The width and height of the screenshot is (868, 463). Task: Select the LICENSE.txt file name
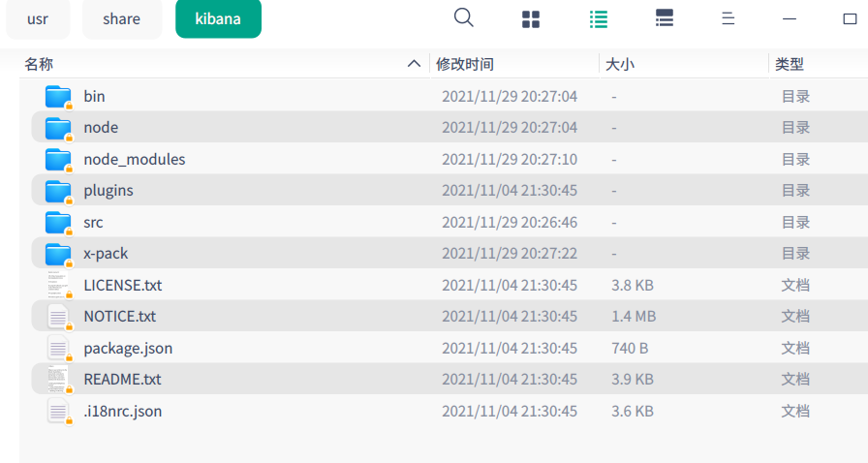point(123,285)
